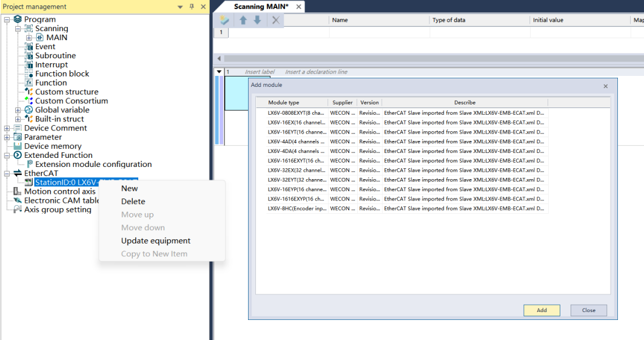This screenshot has height=340, width=644.
Task: Click the Module type column header
Action: (284, 103)
